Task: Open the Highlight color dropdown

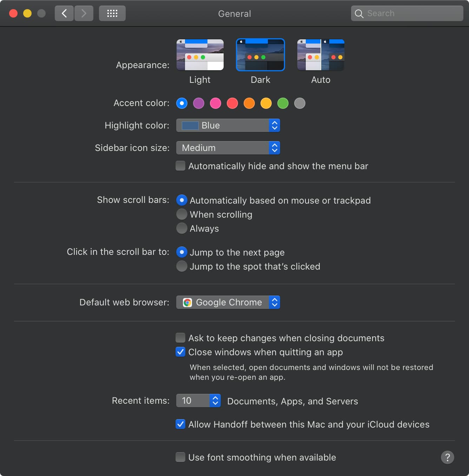Action: pyautogui.click(x=228, y=125)
